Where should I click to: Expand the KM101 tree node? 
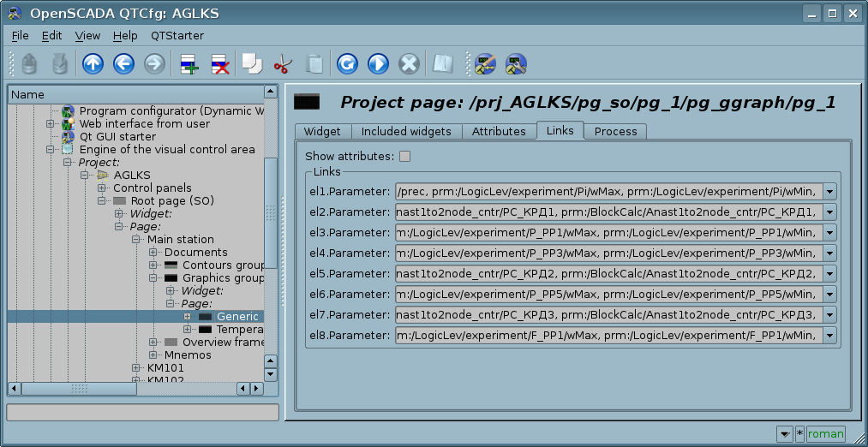coord(136,368)
